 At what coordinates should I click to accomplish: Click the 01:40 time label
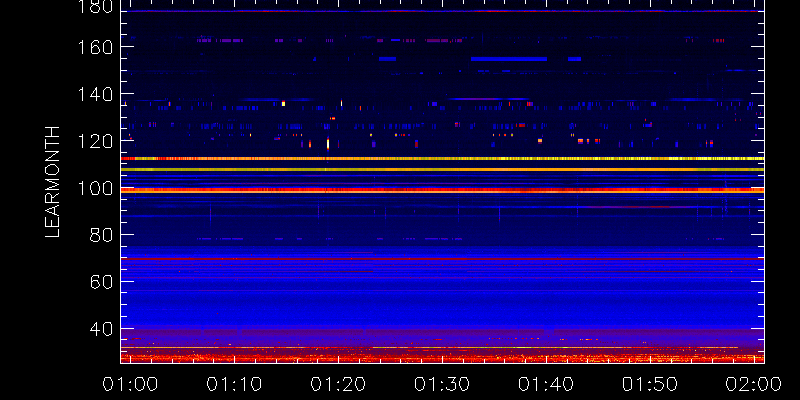click(546, 384)
